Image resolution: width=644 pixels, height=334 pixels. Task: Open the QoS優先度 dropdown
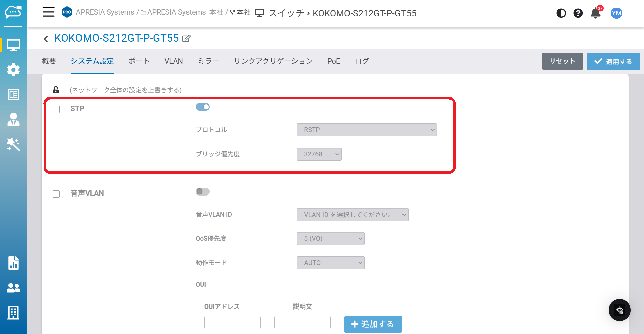[330, 239]
